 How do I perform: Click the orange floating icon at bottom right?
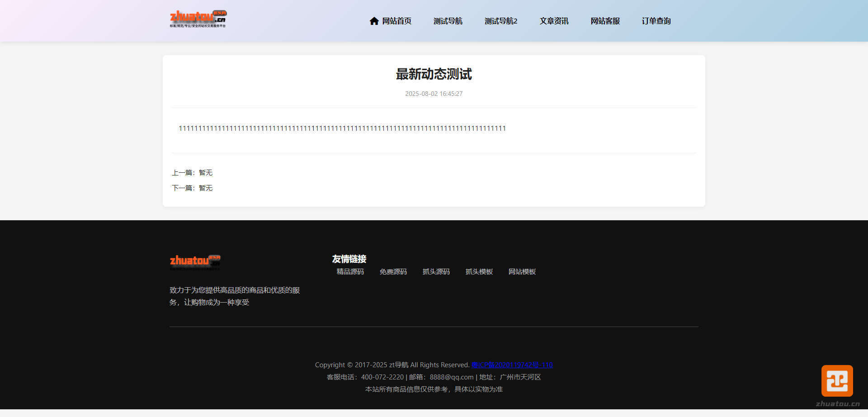(837, 381)
